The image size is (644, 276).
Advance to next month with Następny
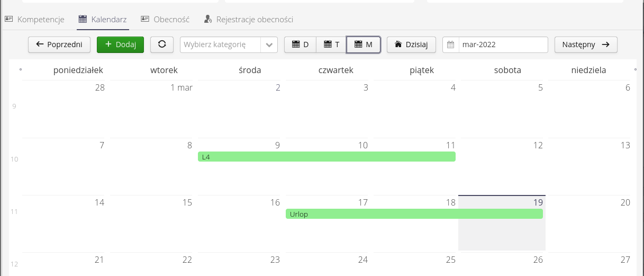(586, 44)
